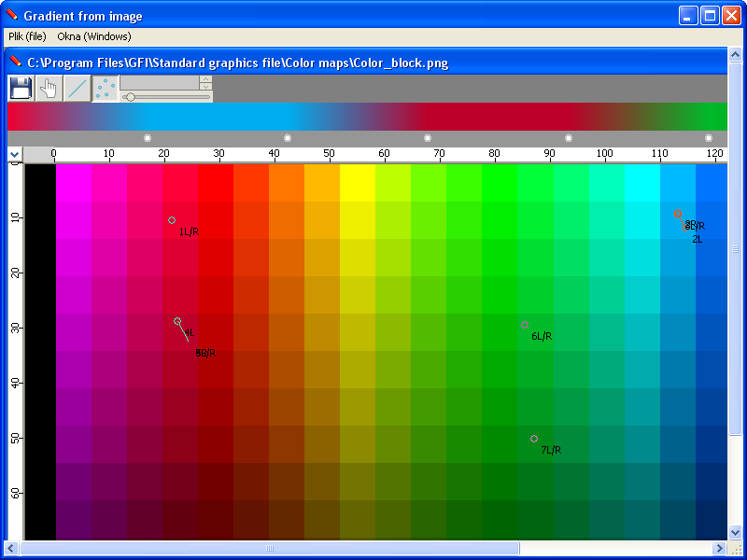
Task: Click the gradient preview strip
Action: [367, 116]
